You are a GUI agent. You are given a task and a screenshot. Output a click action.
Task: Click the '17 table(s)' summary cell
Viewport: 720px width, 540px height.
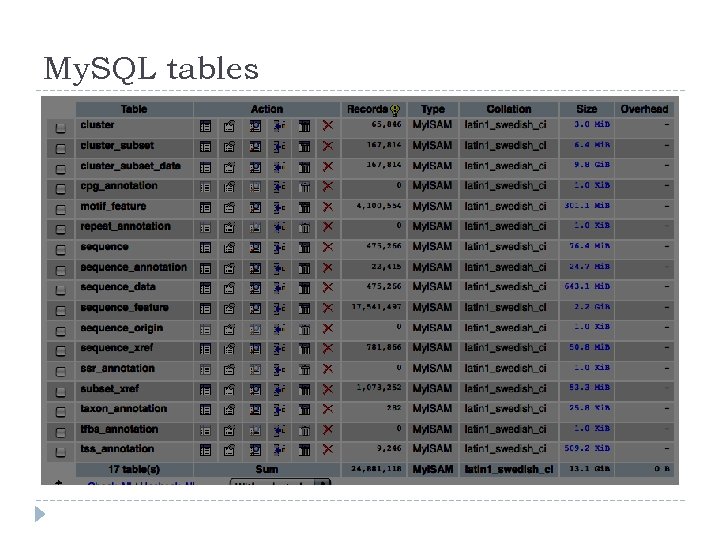134,469
